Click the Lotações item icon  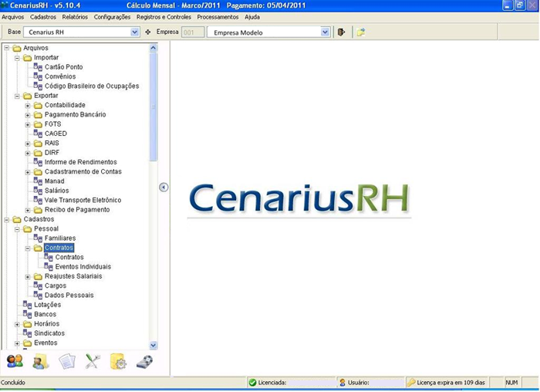pos(27,305)
